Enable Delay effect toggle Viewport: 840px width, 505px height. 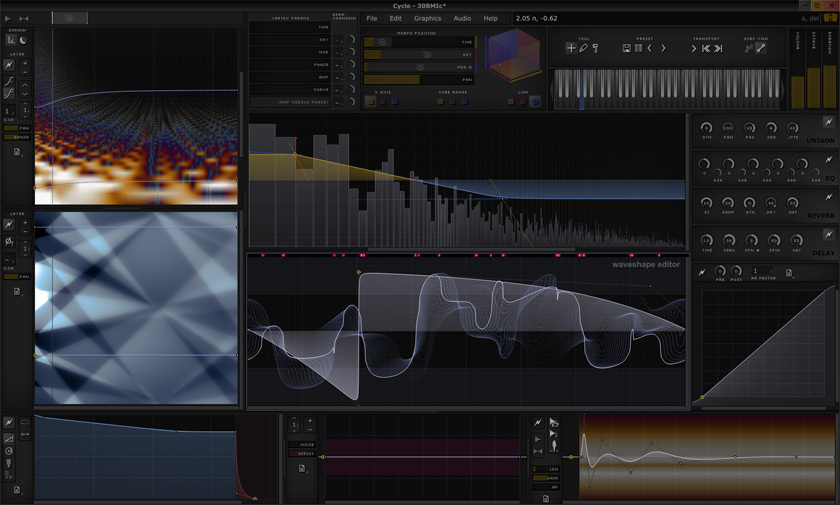click(x=828, y=235)
